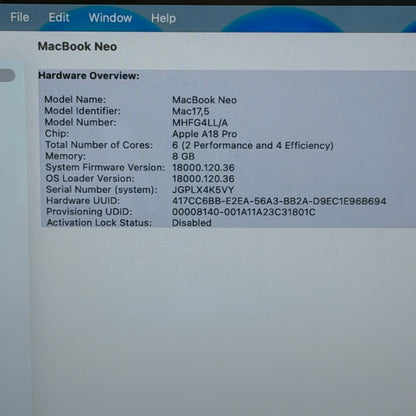Open the Window menu
The image size is (416, 416).
pyautogui.click(x=110, y=18)
